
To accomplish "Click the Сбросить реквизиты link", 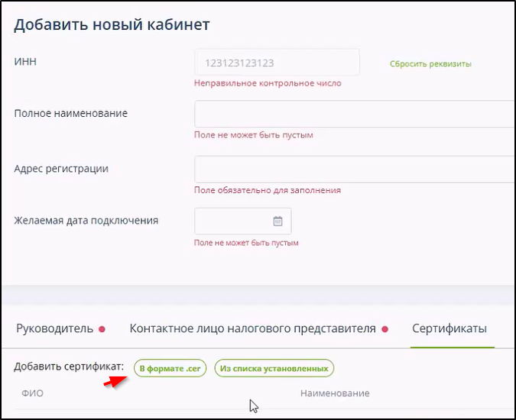I will click(x=430, y=63).
